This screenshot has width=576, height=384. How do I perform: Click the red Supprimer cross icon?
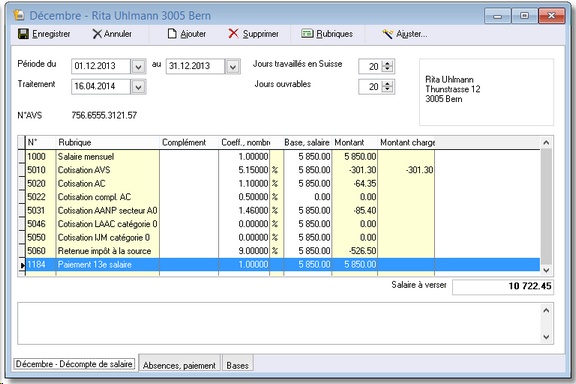(233, 34)
